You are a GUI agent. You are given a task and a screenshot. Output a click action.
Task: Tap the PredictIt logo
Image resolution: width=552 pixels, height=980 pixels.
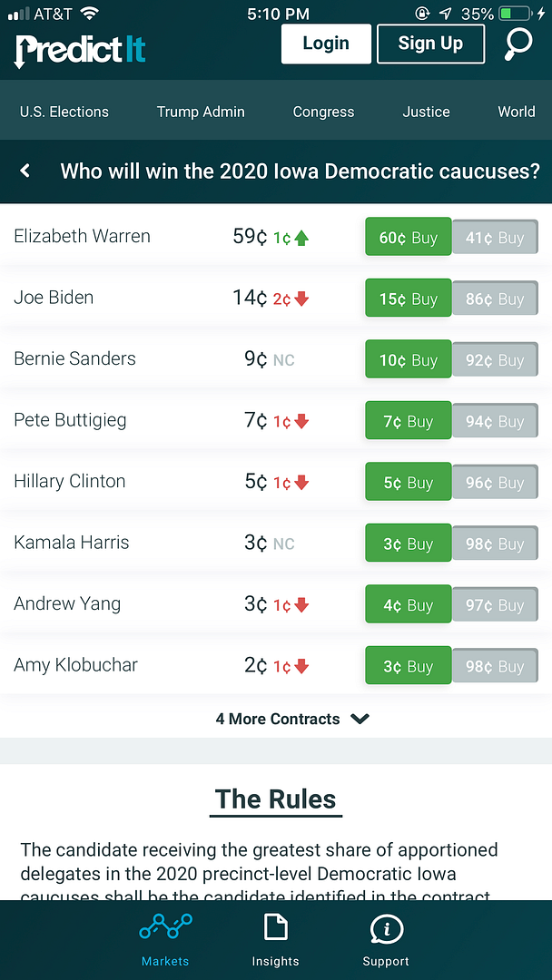coord(80,49)
